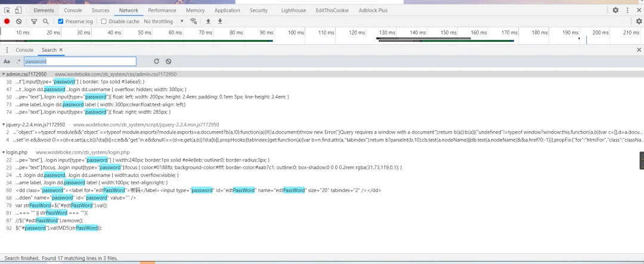
Task: Open the Memory tab
Action: [195, 10]
